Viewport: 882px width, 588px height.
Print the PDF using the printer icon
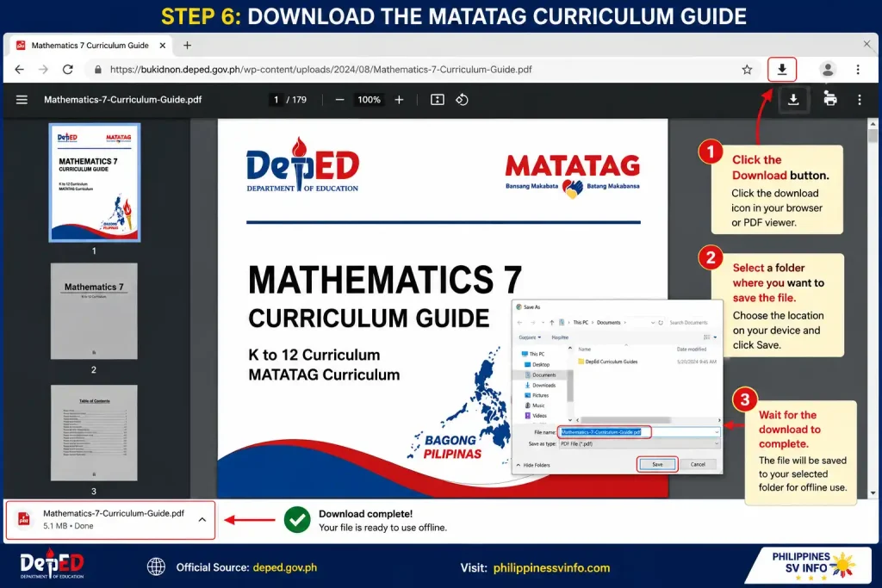click(829, 100)
